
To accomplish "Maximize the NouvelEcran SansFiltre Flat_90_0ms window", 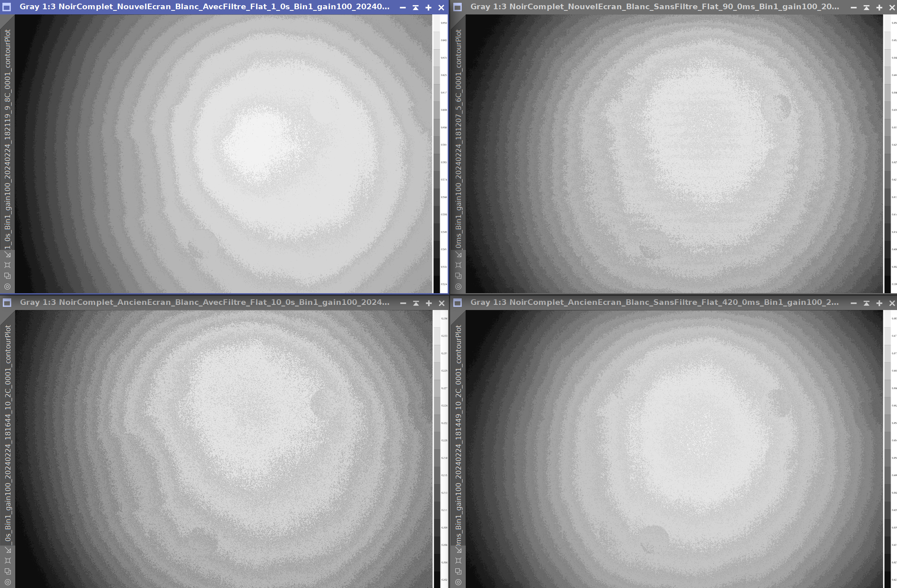I will tap(879, 8).
